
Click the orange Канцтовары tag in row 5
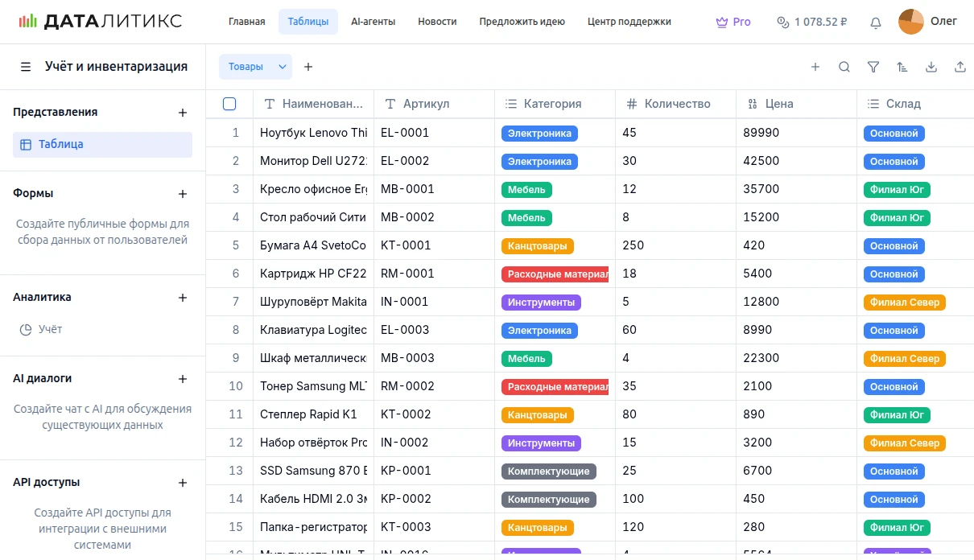(537, 246)
